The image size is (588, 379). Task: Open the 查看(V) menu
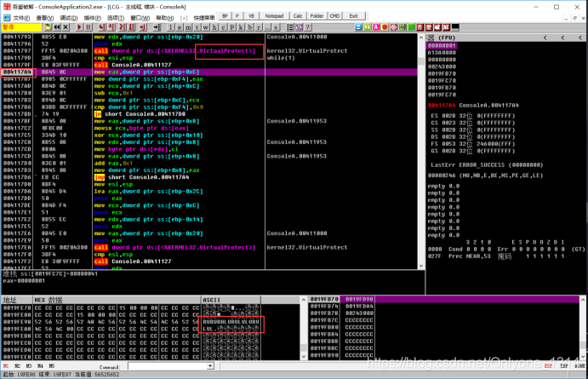(x=44, y=18)
